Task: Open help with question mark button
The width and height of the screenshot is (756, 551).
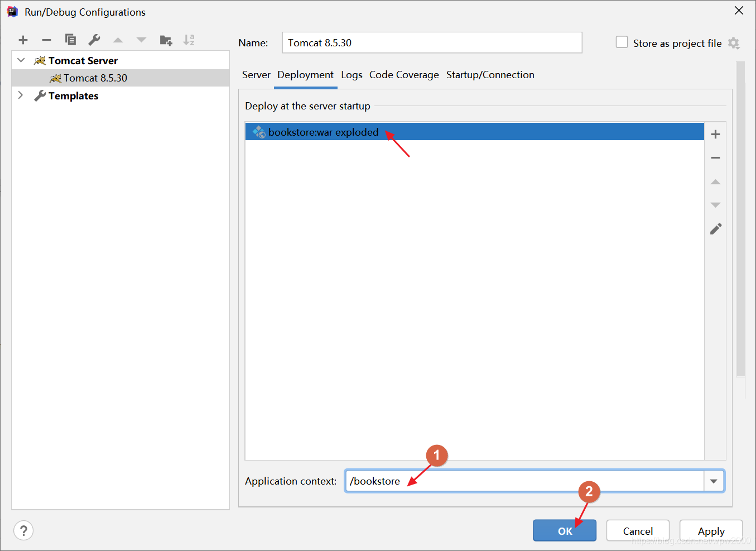Action: [x=23, y=530]
